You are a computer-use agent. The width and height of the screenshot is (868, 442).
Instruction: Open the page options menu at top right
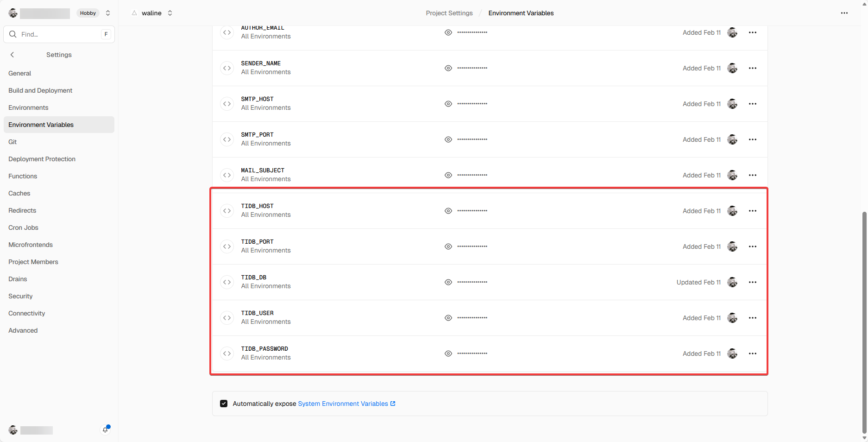tap(844, 13)
